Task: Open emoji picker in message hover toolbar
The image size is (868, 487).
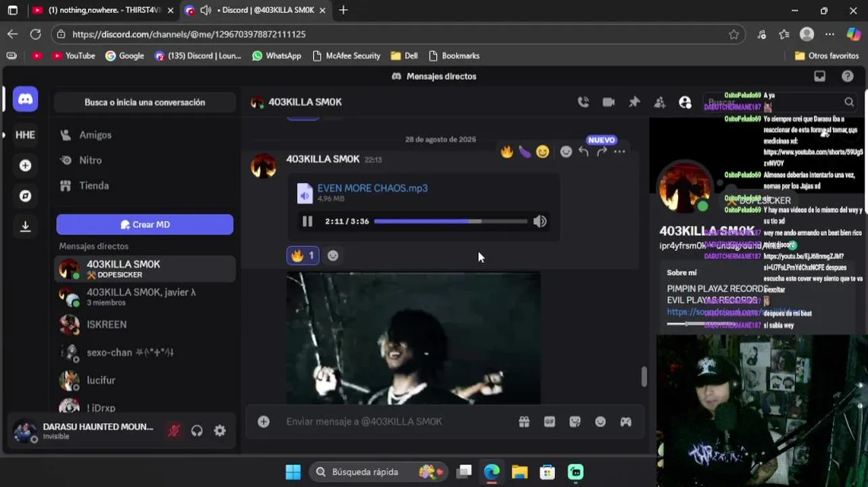Action: 566,152
